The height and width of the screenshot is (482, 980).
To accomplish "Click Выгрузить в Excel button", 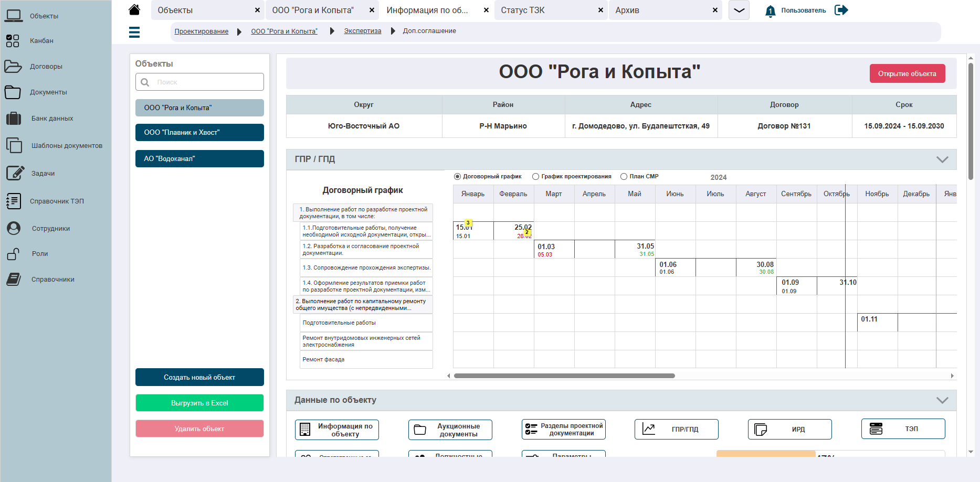I will 199,403.
